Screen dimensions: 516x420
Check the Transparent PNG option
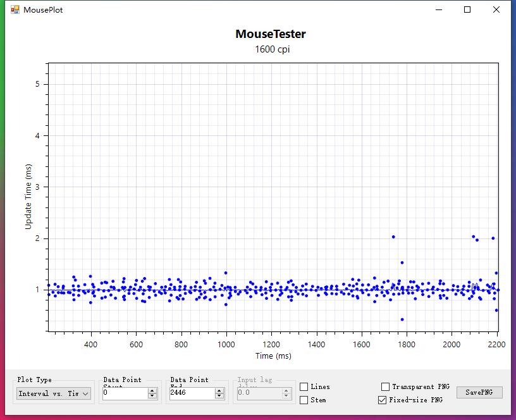click(x=386, y=386)
